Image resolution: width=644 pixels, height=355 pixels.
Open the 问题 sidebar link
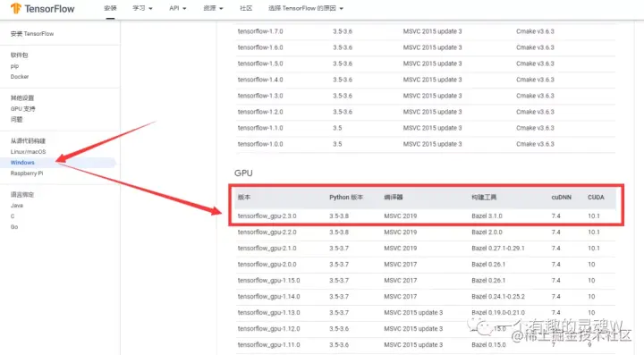tap(16, 120)
